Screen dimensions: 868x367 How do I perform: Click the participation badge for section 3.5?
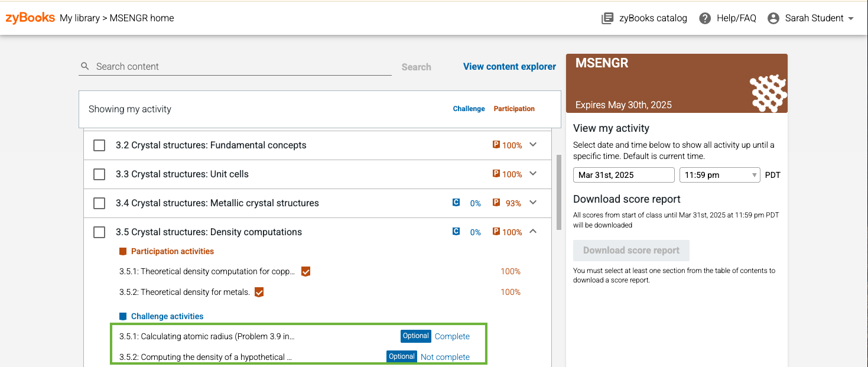496,232
